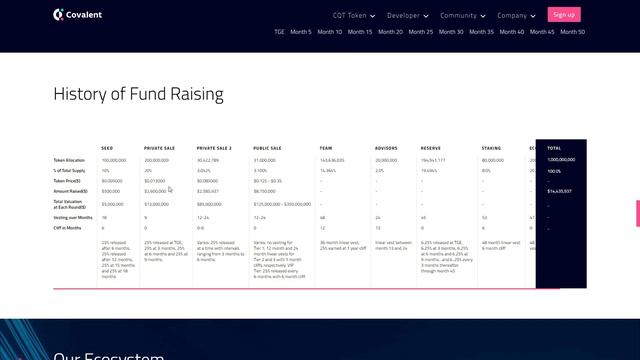Click the Reserve vesting description paragraph

(x=447, y=257)
